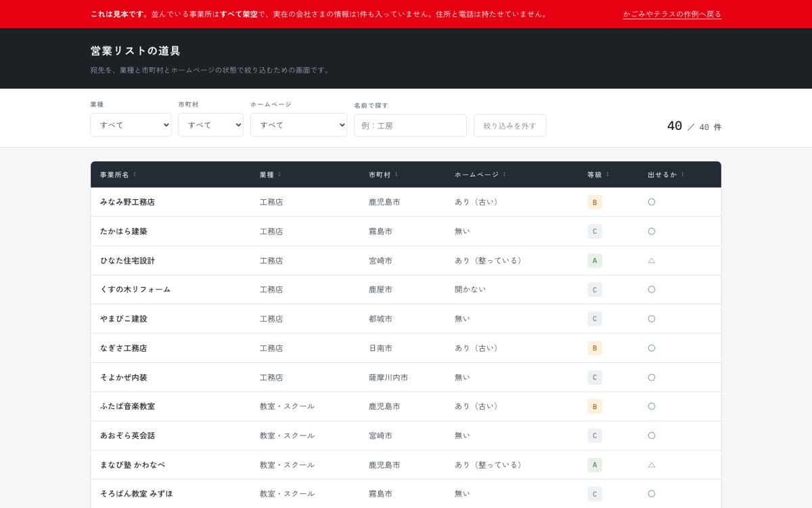Select the たかはら建築 name cell
This screenshot has width=812, height=508.
pyautogui.click(x=124, y=231)
